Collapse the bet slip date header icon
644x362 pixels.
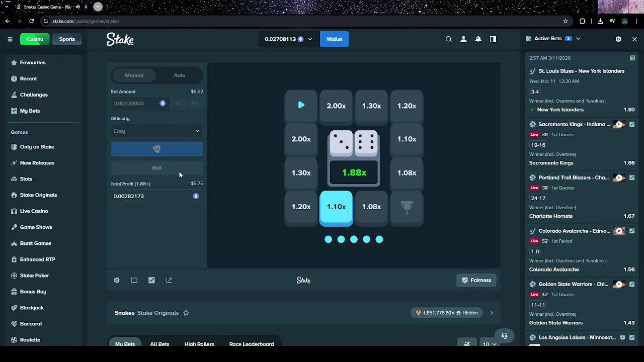coord(633,58)
